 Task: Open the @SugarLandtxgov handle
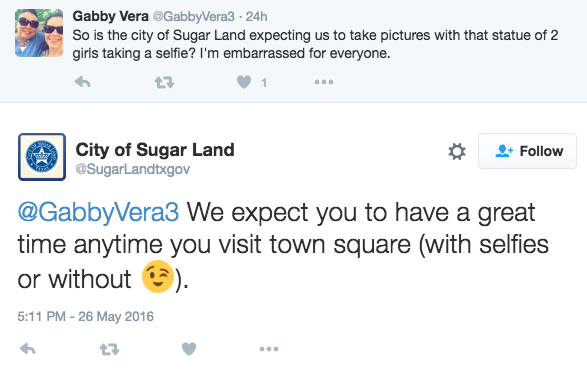click(133, 169)
